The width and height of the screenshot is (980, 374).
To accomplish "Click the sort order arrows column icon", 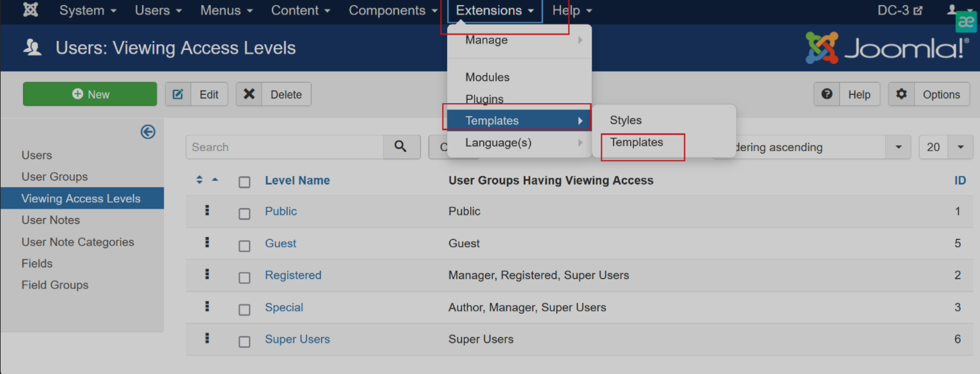I will [200, 180].
